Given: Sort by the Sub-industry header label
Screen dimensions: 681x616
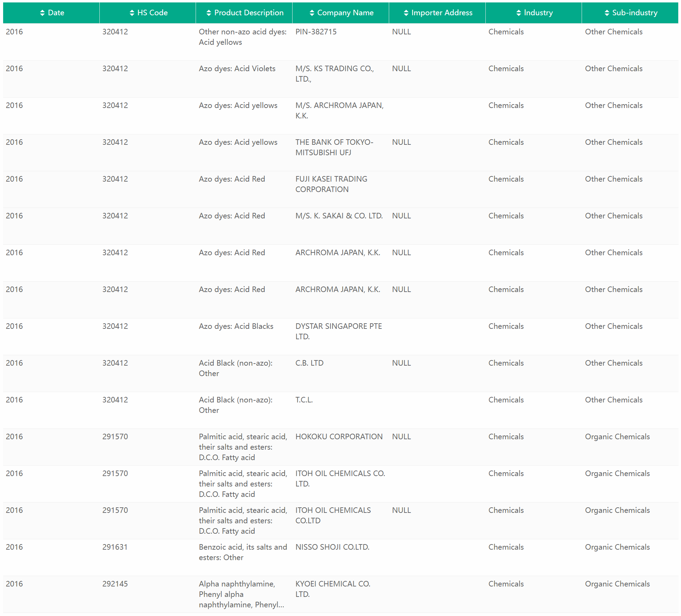Looking at the screenshot, I should click(x=635, y=13).
